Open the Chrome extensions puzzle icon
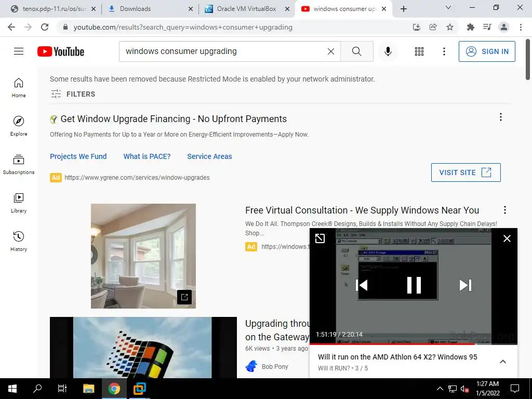This screenshot has width=532, height=399. pyautogui.click(x=470, y=27)
